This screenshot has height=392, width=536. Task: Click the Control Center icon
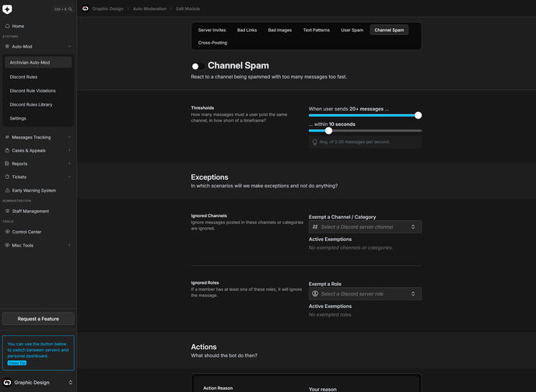pos(7,232)
